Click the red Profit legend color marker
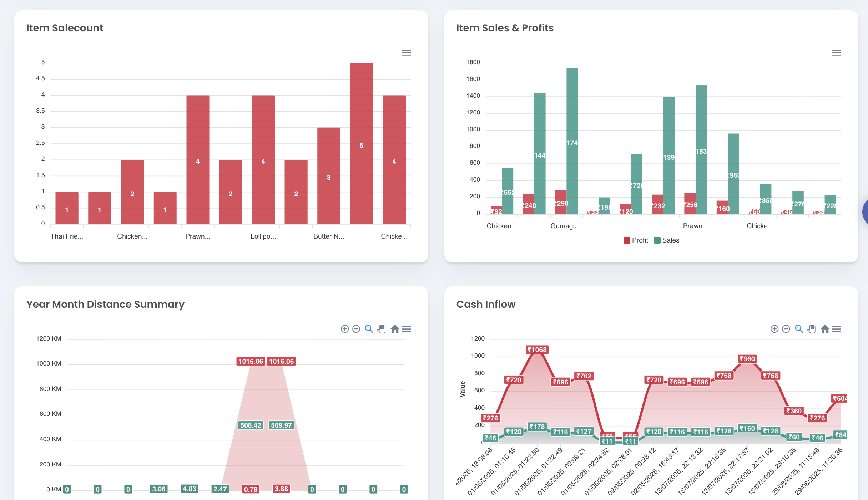This screenshot has height=500, width=868. point(627,240)
